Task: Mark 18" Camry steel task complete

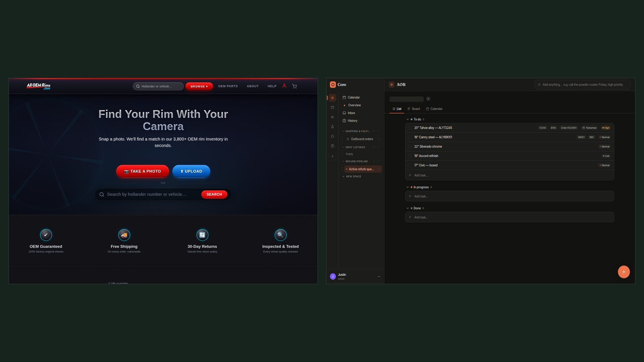Action: [x=410, y=137]
